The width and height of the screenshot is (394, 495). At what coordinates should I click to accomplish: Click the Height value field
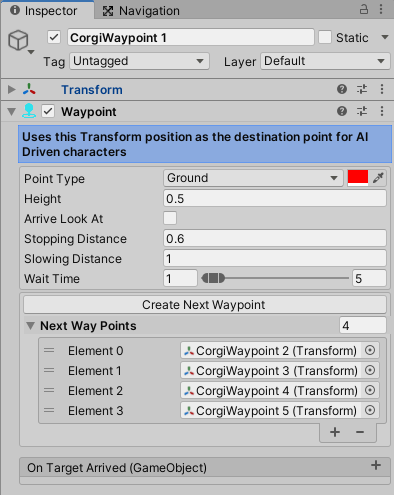pos(275,199)
